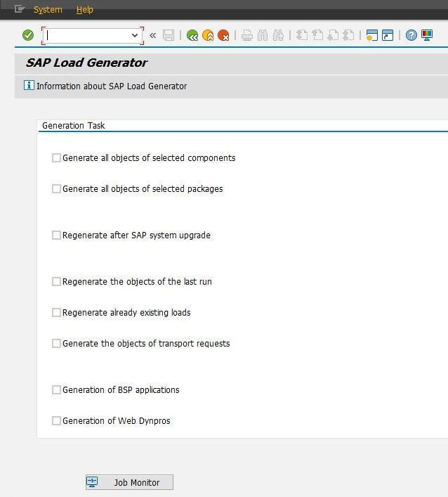Click the green Enter checkmark icon

(28, 35)
